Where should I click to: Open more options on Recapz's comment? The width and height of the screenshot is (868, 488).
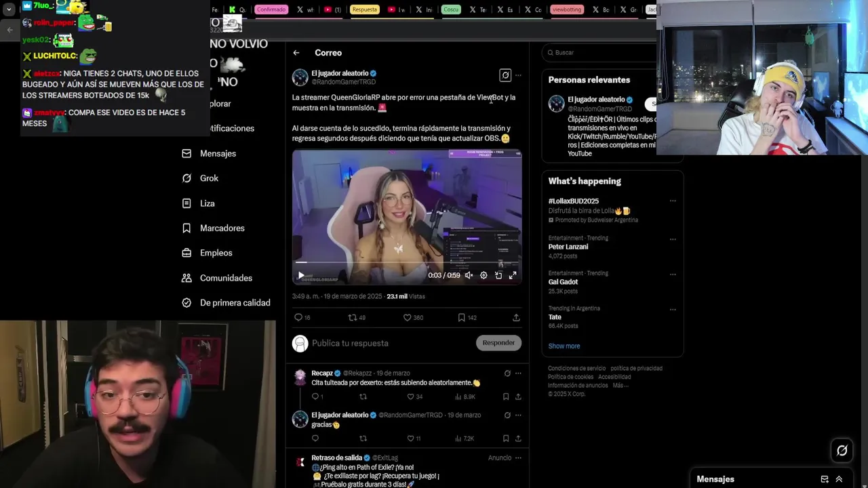pyautogui.click(x=518, y=373)
